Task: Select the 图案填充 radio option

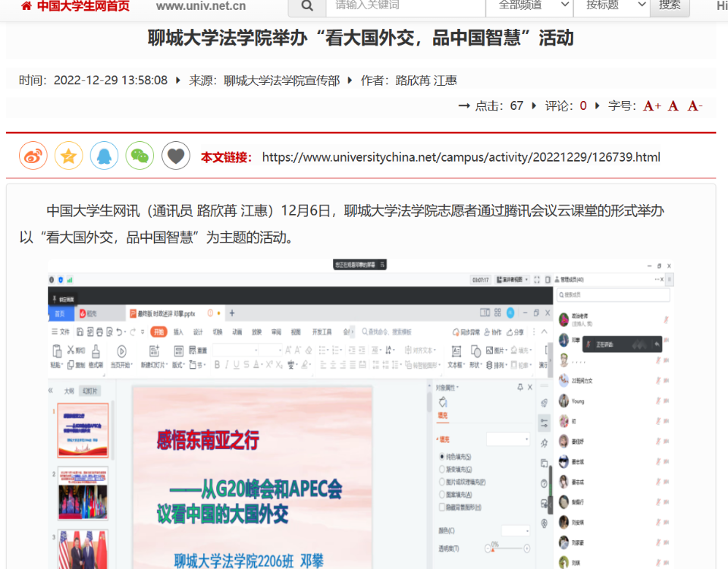Action: click(443, 495)
